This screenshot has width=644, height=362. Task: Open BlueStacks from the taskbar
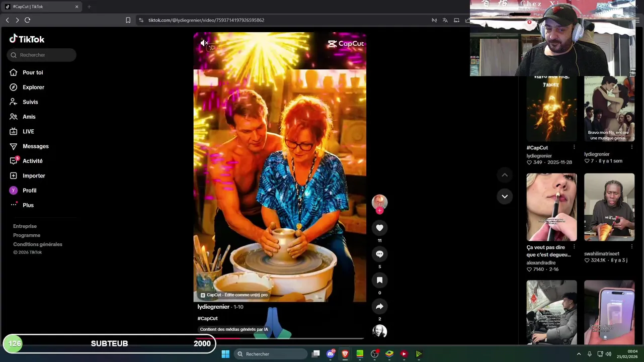389,354
